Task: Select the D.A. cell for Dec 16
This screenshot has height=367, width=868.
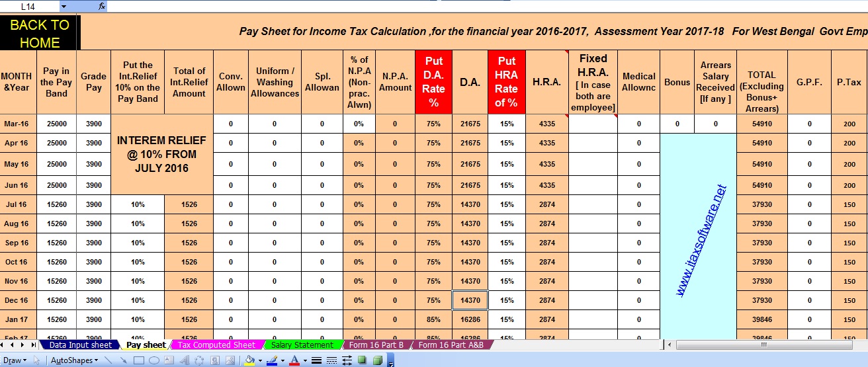Action: coord(470,300)
